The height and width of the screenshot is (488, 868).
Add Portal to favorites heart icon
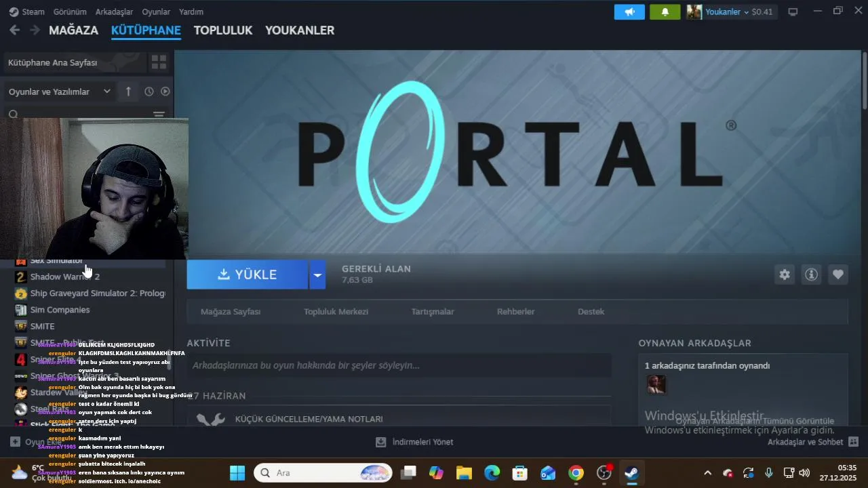pos(838,274)
